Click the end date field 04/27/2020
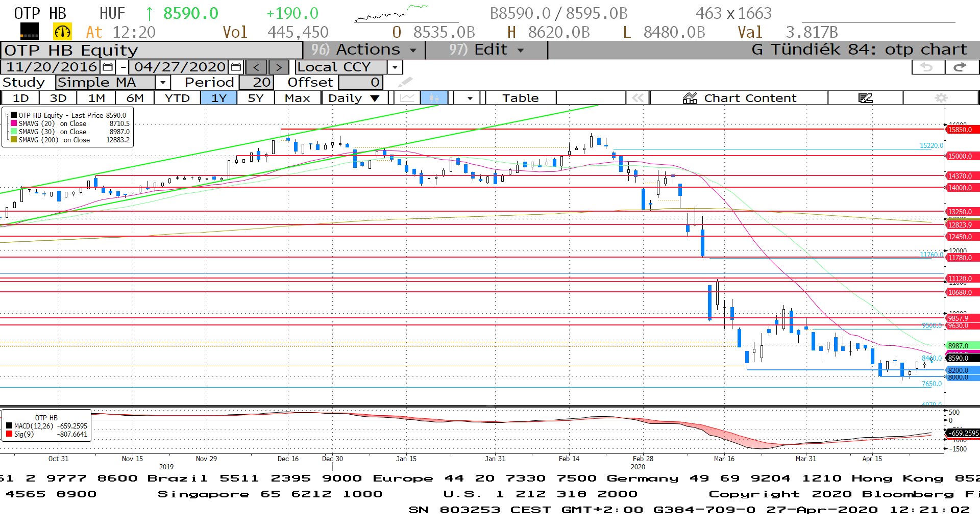The image size is (980, 530). tap(180, 67)
